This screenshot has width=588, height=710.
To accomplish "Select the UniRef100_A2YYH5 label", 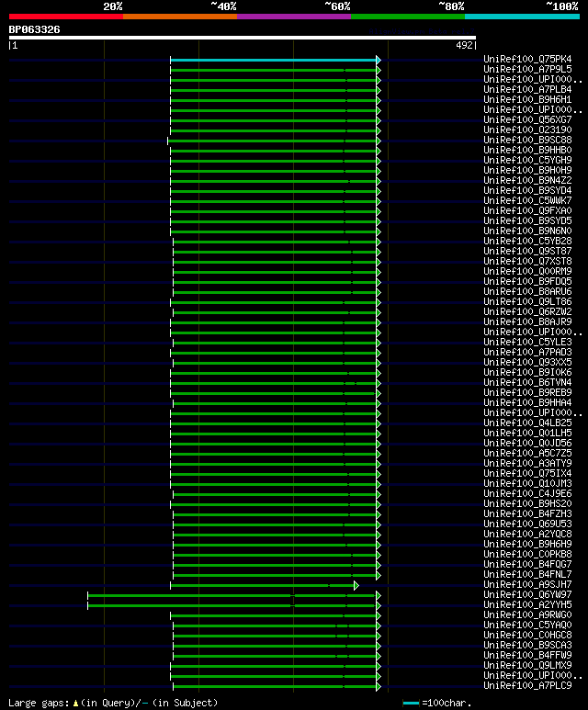I will (x=527, y=605).
